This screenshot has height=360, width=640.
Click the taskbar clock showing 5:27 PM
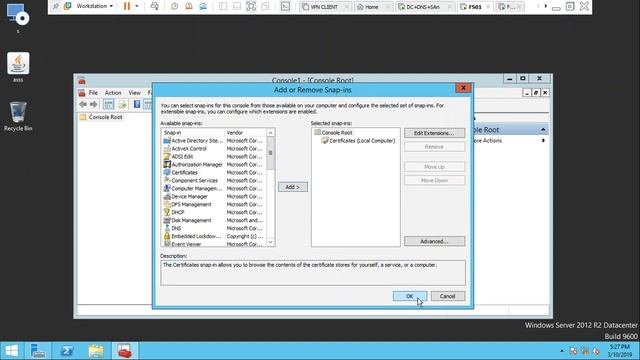click(620, 351)
